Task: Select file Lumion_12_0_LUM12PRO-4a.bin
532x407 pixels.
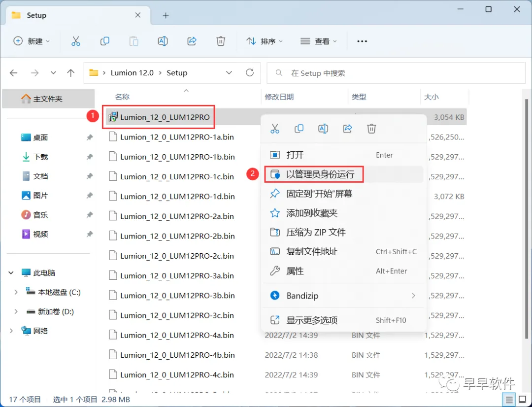Action: click(x=171, y=336)
